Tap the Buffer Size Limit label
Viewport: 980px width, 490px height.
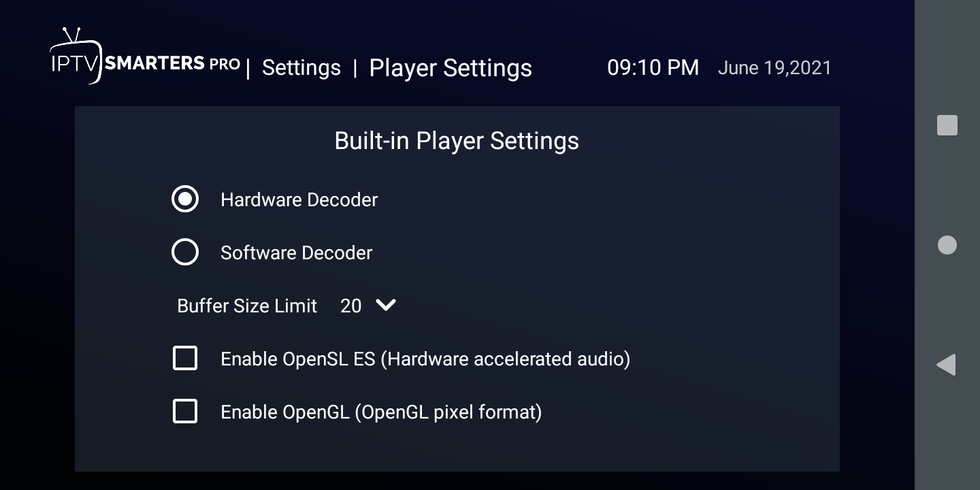(x=247, y=306)
